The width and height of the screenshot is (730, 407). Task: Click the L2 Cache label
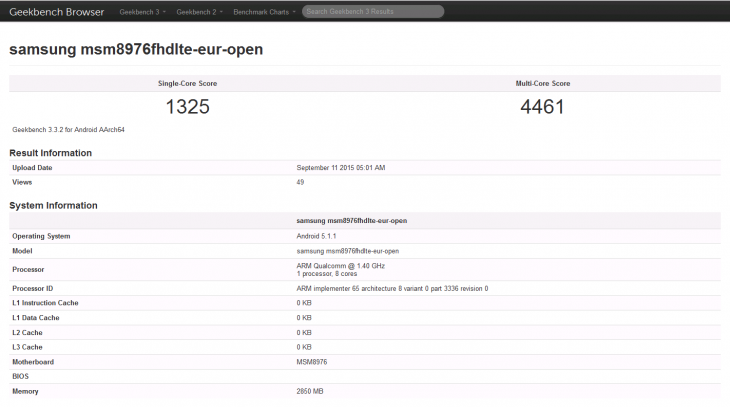tap(27, 332)
